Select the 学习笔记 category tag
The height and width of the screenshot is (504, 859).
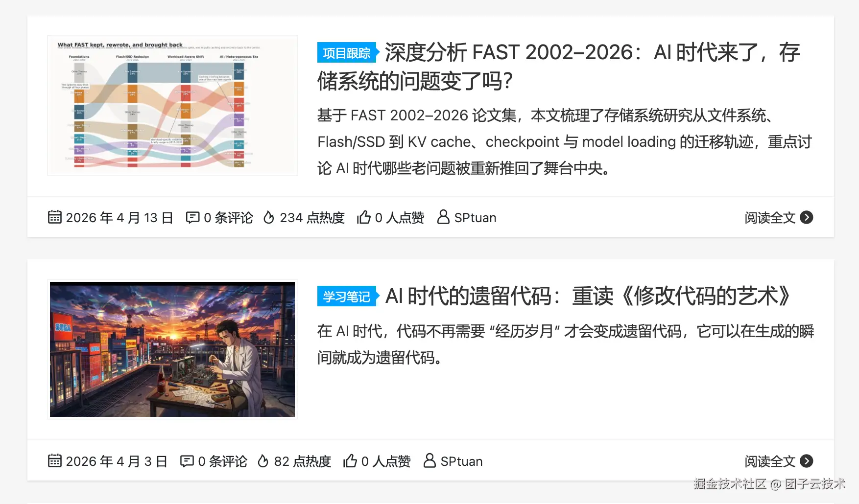348,297
